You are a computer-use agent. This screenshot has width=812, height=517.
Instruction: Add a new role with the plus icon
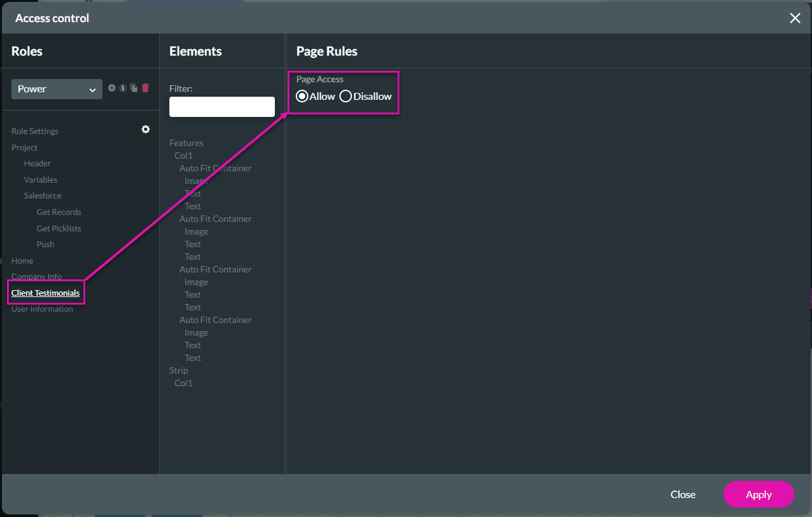click(x=111, y=88)
